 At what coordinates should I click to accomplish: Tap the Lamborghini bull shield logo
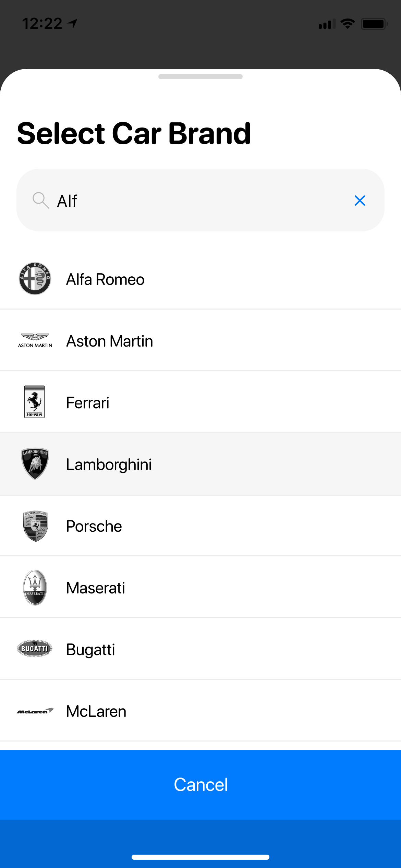click(x=35, y=464)
